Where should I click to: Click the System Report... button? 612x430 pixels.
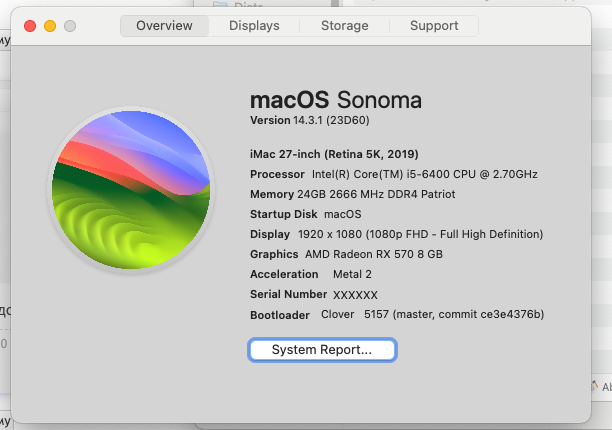tap(322, 350)
